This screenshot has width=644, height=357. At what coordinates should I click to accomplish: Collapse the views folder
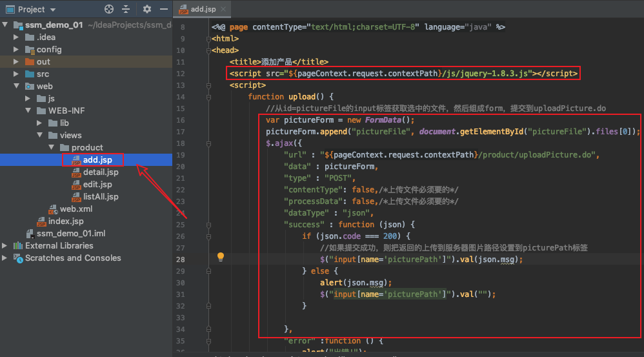click(39, 135)
